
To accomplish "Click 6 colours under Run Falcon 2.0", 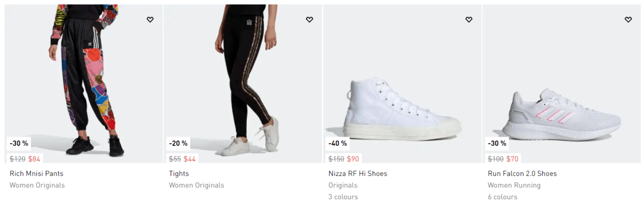I will (x=502, y=197).
